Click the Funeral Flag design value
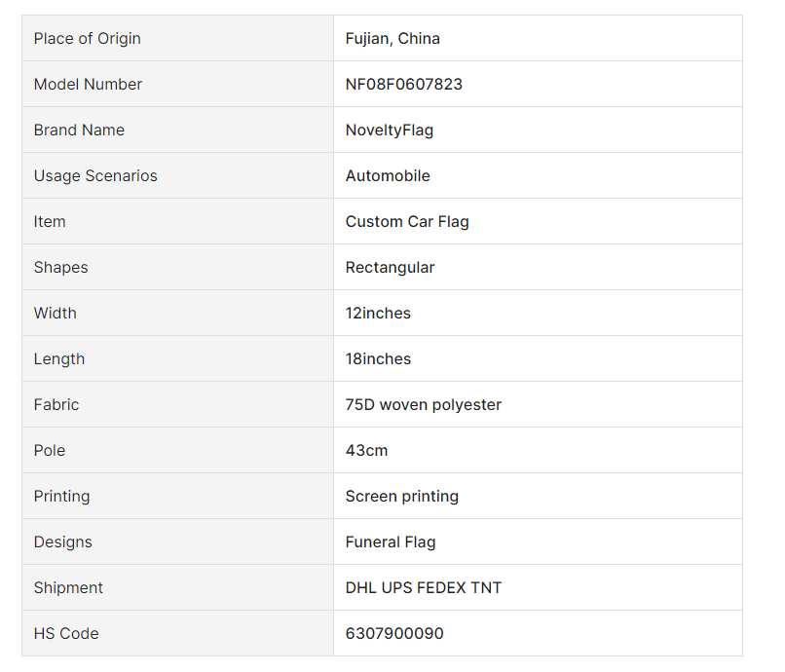 [391, 542]
